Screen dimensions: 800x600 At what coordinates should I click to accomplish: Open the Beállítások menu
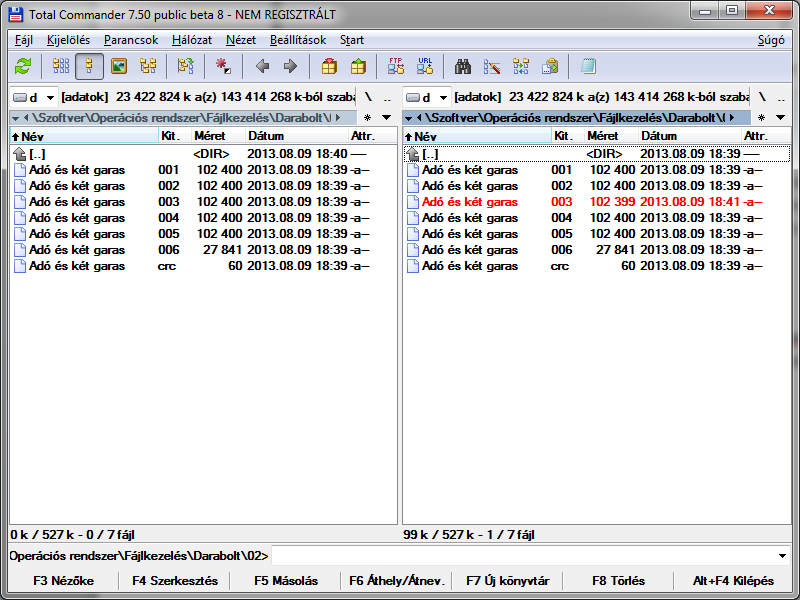click(298, 40)
